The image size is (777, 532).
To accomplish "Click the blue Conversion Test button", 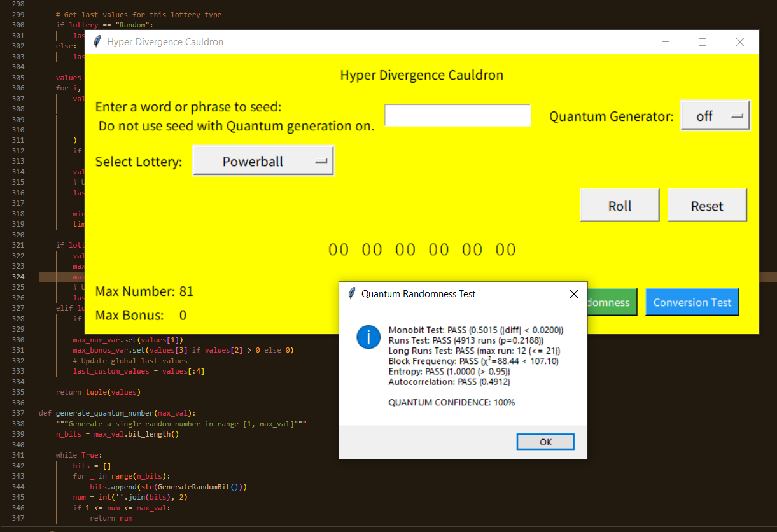I will (692, 302).
